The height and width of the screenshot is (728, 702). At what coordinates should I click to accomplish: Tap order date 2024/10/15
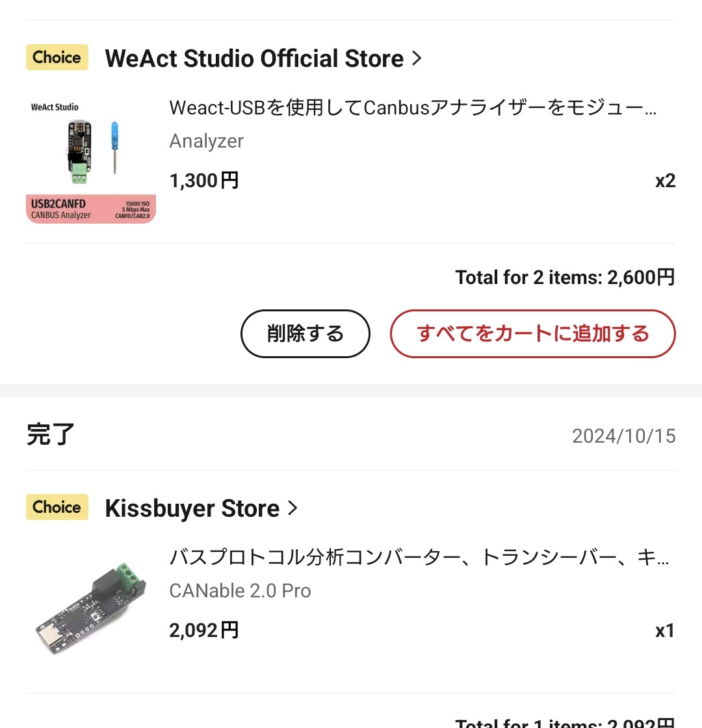pos(623,436)
